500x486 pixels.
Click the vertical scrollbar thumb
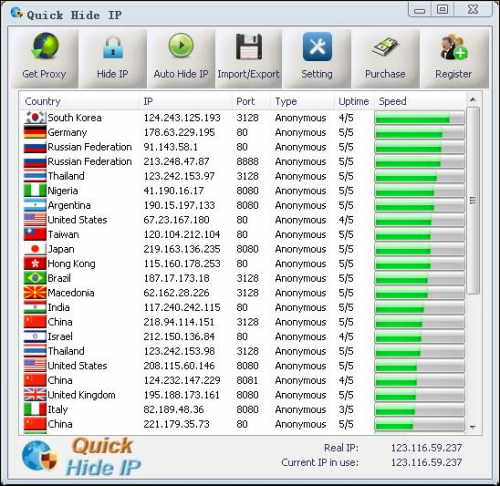pyautogui.click(x=473, y=200)
